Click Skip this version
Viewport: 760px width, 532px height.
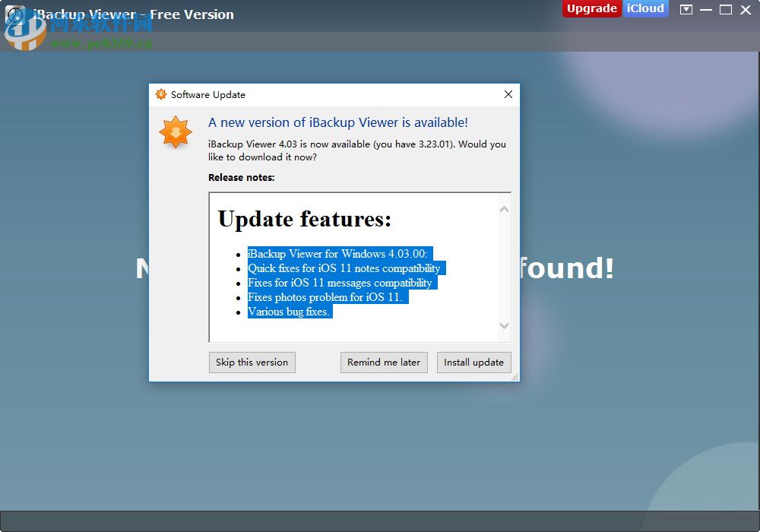click(x=252, y=363)
